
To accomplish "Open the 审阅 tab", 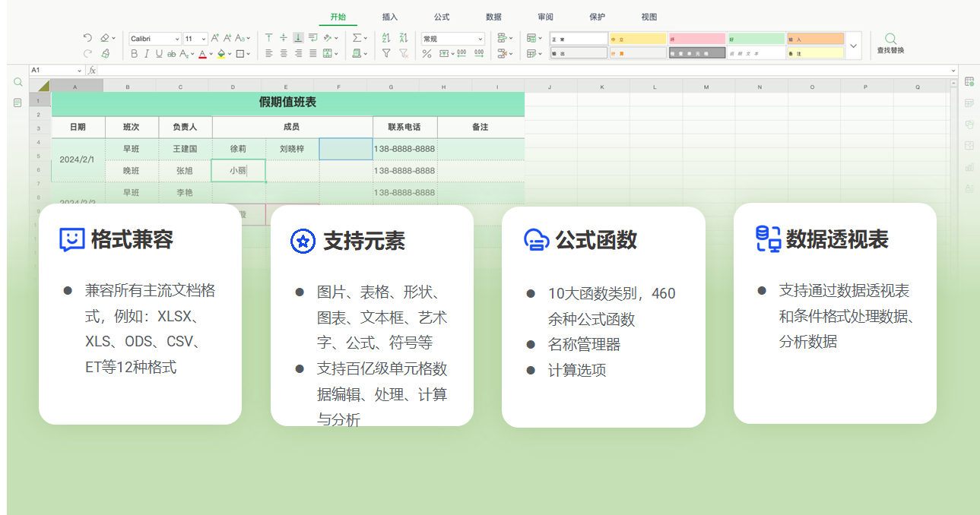I will [x=545, y=17].
